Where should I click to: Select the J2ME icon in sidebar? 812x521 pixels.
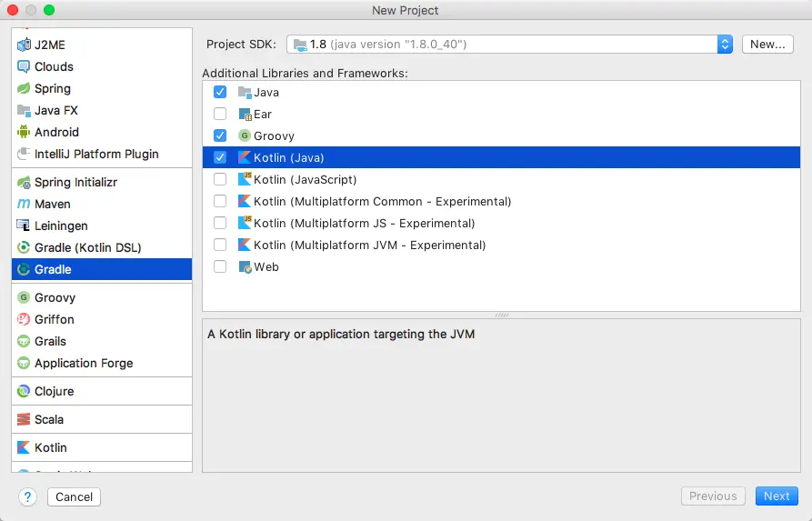click(24, 45)
